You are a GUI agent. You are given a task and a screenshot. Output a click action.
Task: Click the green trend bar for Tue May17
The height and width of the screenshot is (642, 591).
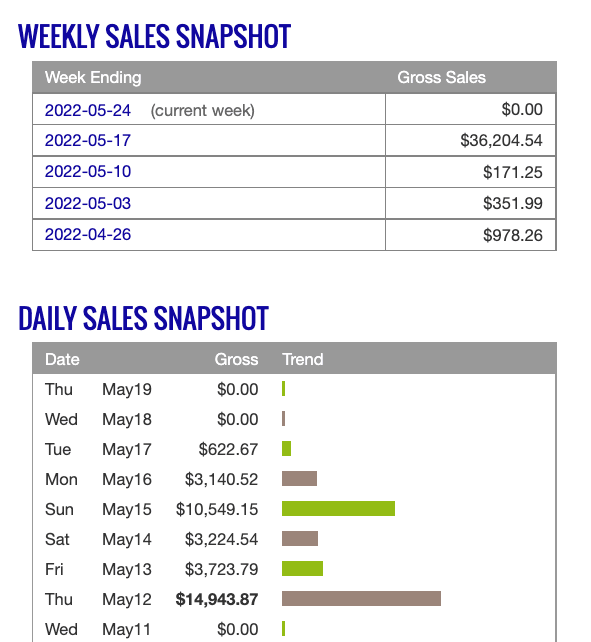click(286, 449)
